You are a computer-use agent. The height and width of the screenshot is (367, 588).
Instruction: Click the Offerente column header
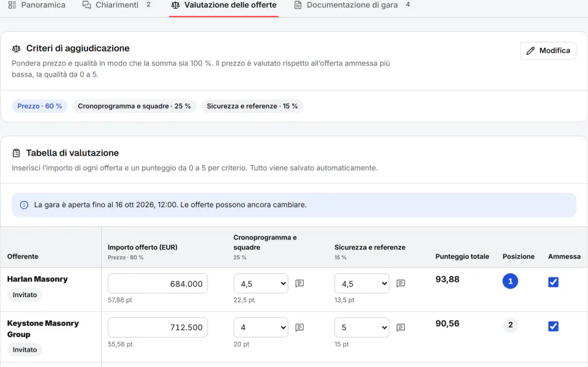point(23,257)
